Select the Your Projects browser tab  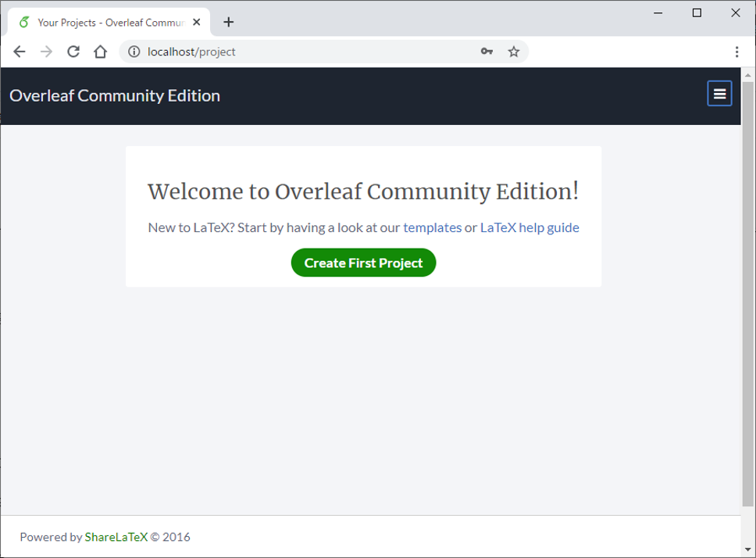(x=109, y=22)
